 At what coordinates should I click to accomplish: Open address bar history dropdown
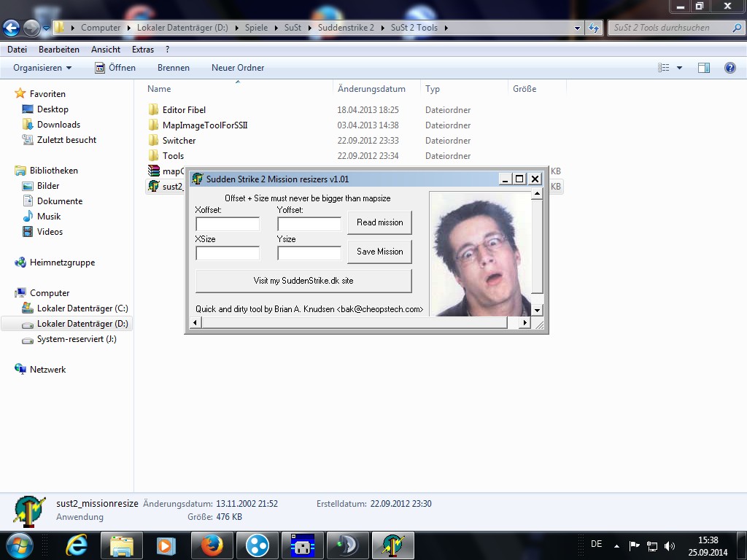tap(578, 28)
